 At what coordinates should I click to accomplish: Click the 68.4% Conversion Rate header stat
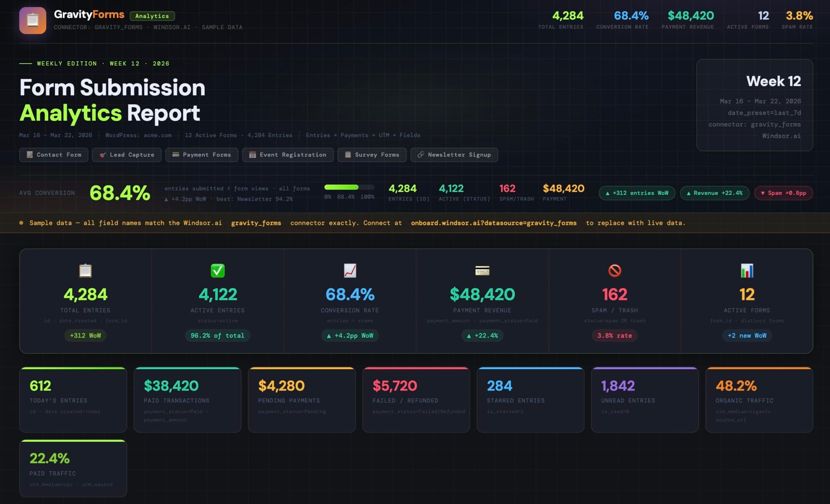622,20
